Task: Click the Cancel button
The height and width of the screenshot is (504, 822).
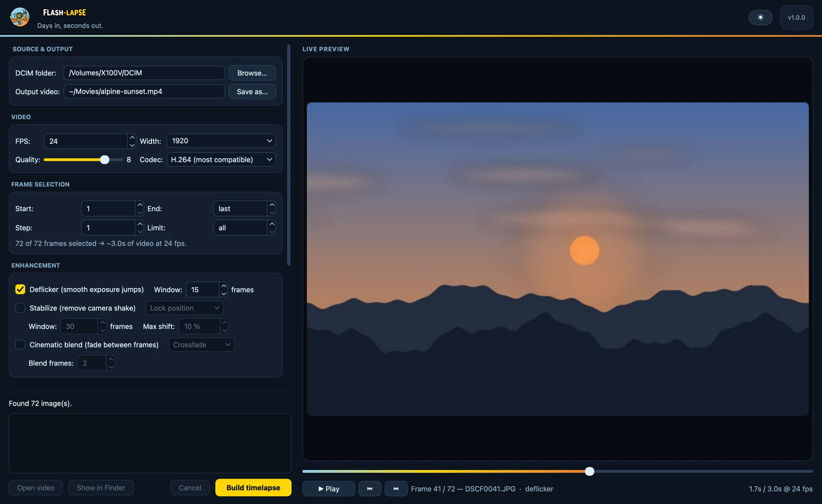Action: click(x=190, y=488)
